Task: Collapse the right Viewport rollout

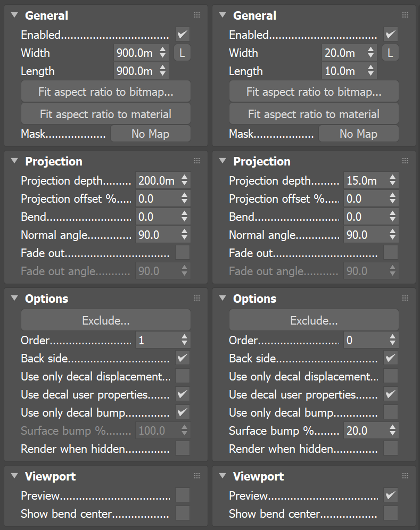Action: click(x=222, y=476)
